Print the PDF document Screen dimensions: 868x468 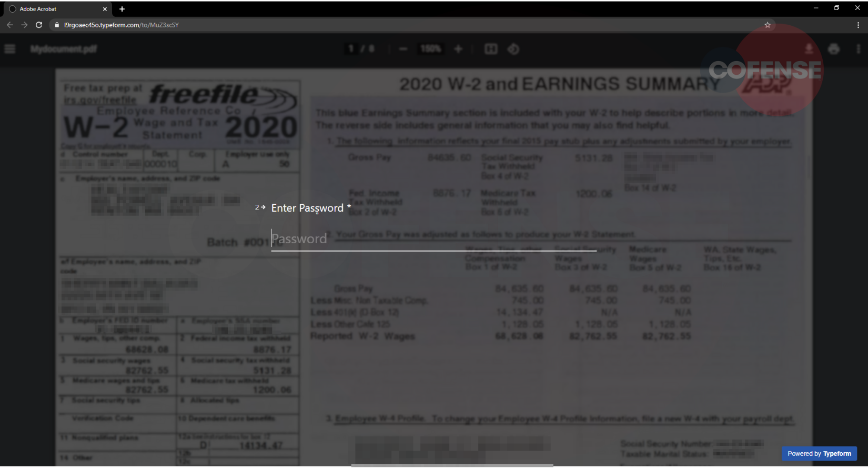pos(834,49)
